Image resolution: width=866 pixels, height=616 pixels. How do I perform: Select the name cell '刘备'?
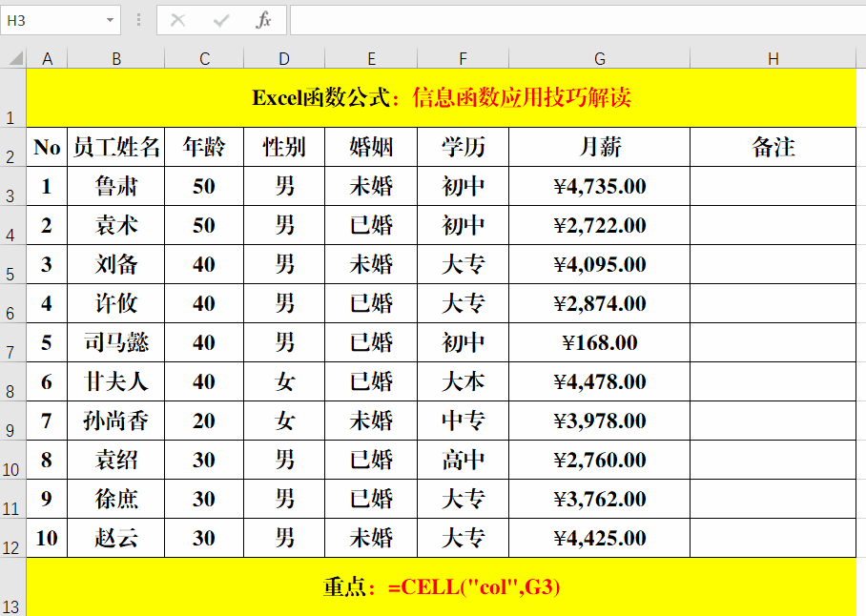click(116, 264)
